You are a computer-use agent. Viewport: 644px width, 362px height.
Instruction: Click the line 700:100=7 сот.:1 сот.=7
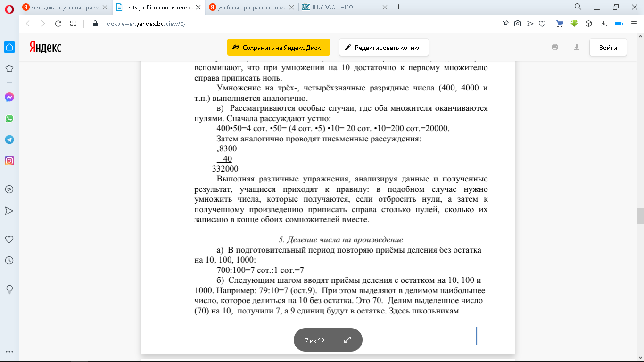260,270
